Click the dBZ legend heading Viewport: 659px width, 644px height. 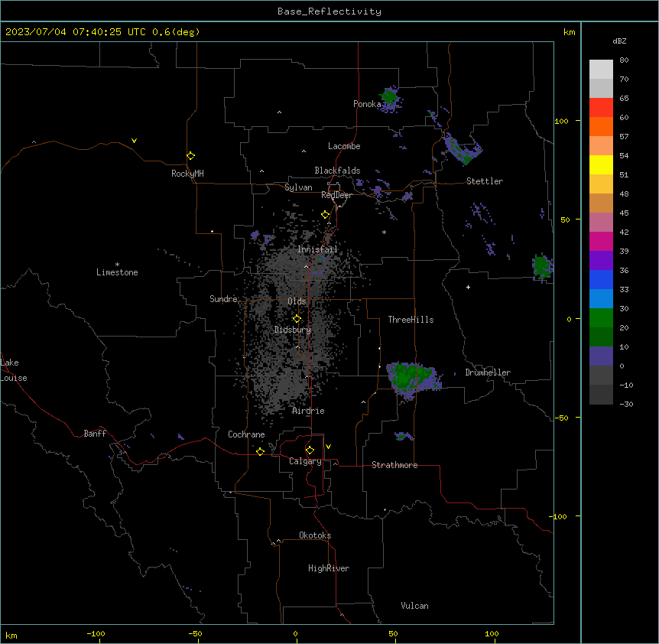point(619,41)
